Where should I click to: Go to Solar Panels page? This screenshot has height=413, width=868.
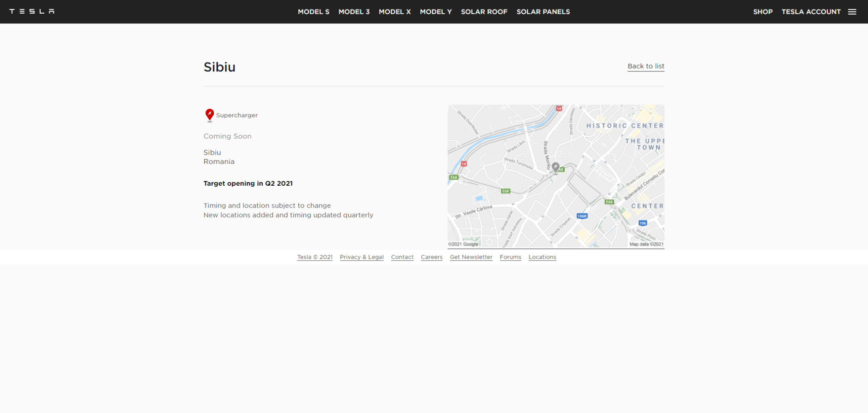click(543, 12)
